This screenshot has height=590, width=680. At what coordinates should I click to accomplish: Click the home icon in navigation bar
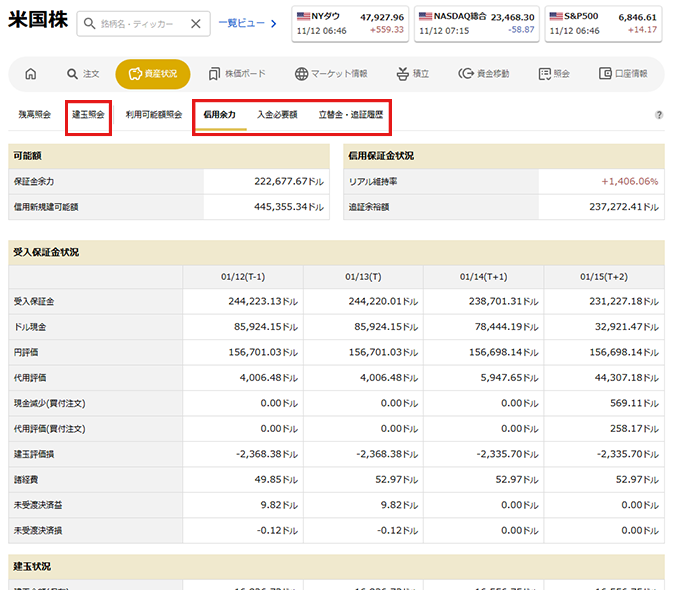click(31, 74)
